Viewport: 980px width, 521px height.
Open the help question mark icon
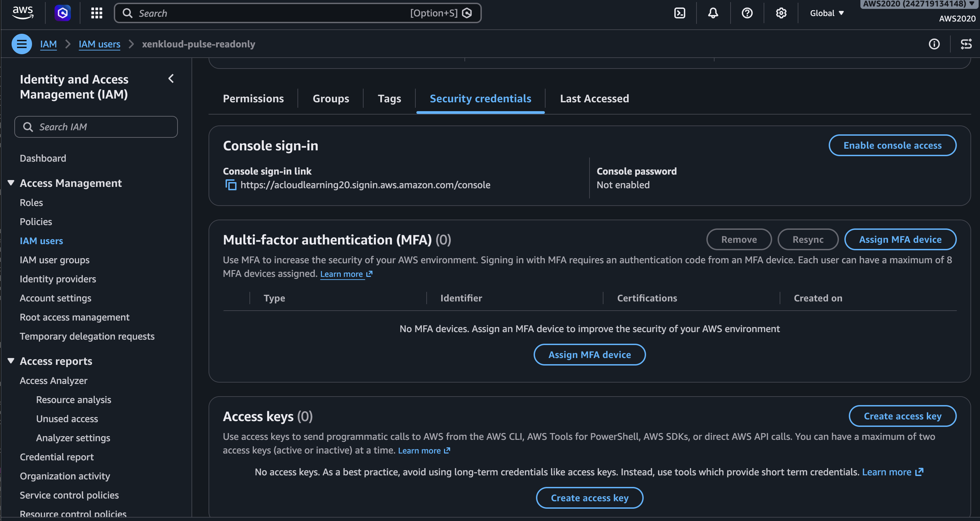(x=747, y=13)
